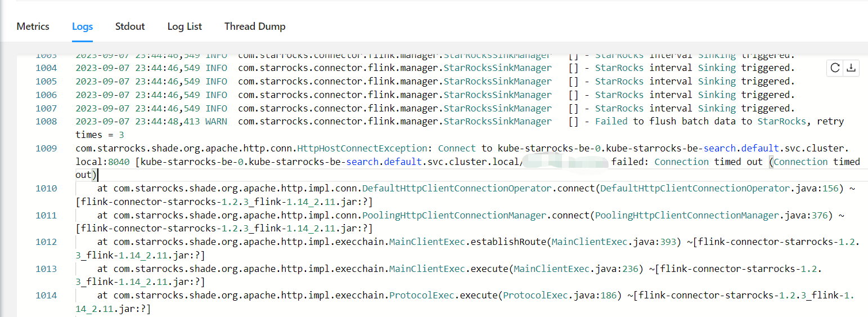Reload logs with the refresh icon

pos(835,68)
